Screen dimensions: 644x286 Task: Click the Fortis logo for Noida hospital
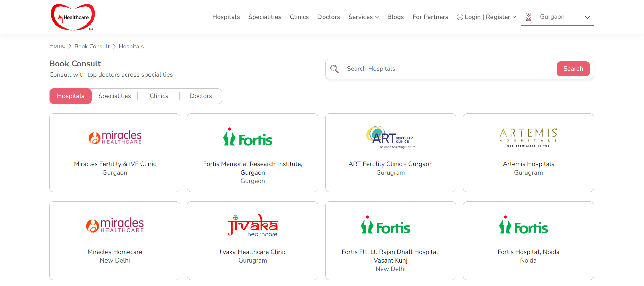(523, 225)
